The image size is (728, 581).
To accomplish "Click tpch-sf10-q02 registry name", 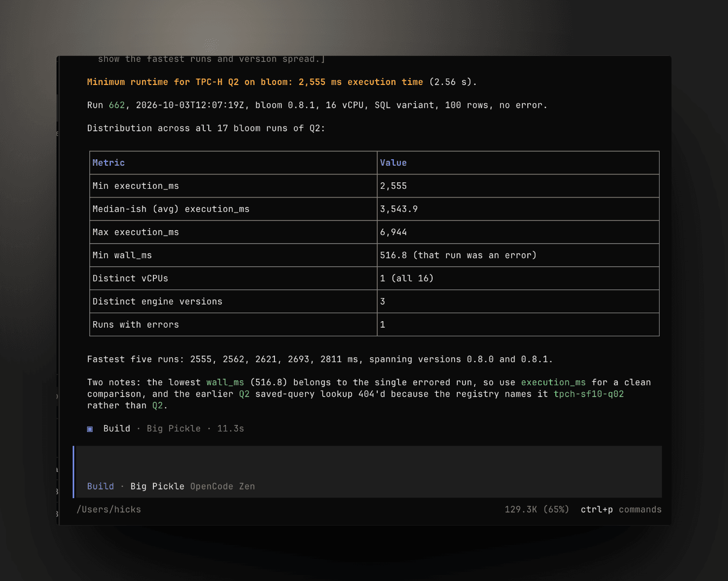I will (589, 394).
